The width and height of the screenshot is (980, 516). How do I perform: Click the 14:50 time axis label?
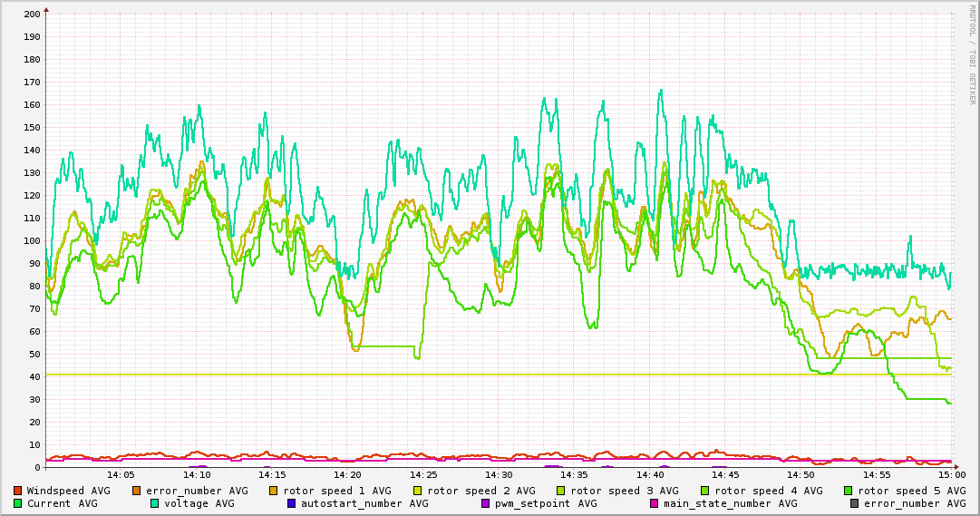coord(801,476)
